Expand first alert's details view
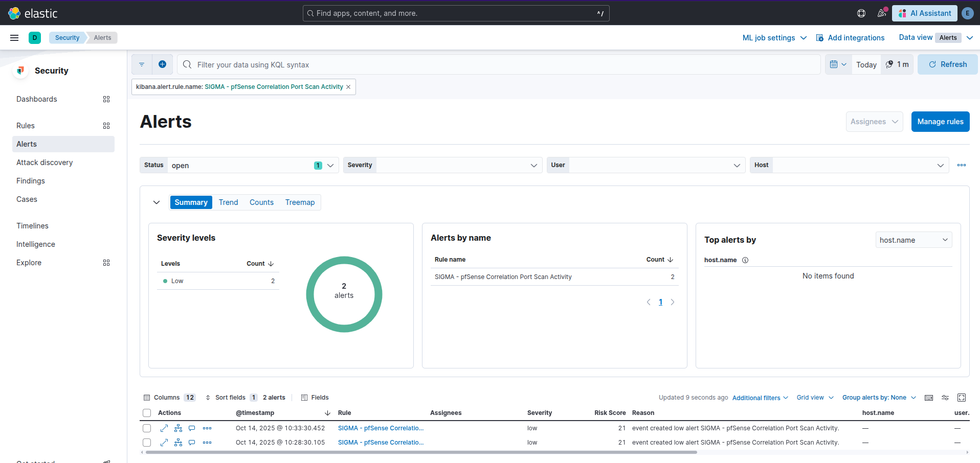 164,428
